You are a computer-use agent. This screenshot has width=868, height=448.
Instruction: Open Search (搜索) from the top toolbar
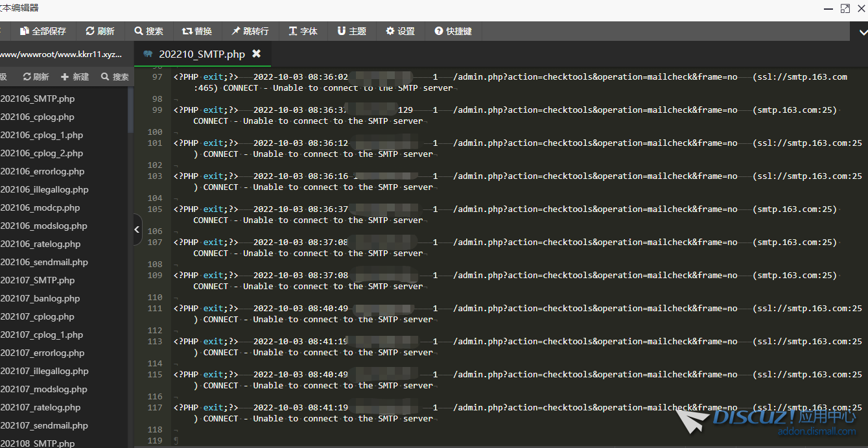(x=139, y=31)
